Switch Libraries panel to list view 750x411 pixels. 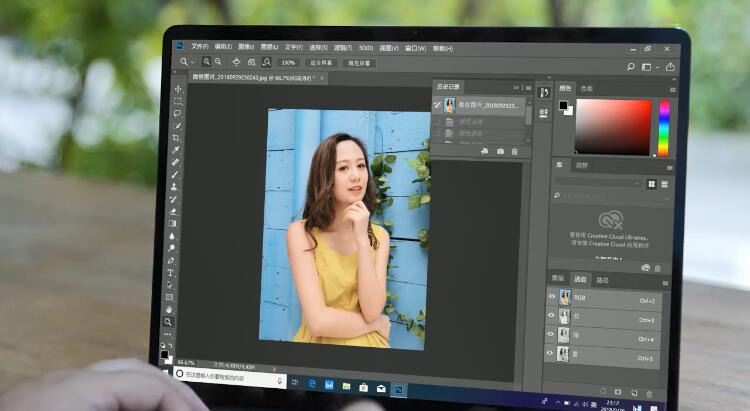(665, 185)
